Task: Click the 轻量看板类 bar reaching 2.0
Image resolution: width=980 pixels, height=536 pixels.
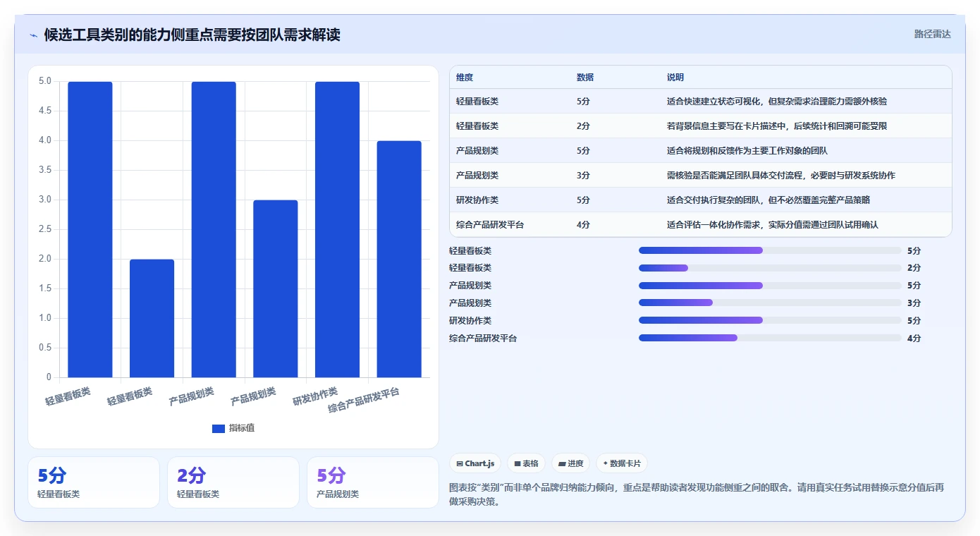Action: click(x=152, y=318)
